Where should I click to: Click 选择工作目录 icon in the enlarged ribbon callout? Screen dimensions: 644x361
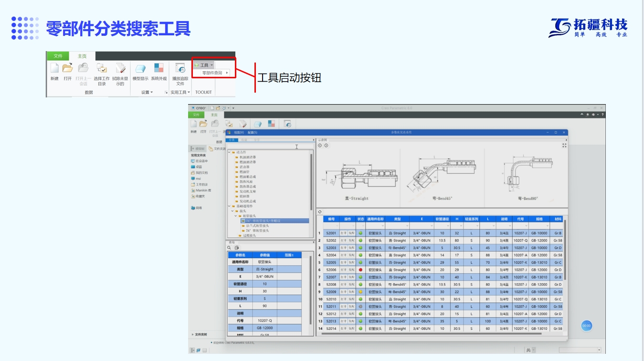tap(102, 68)
